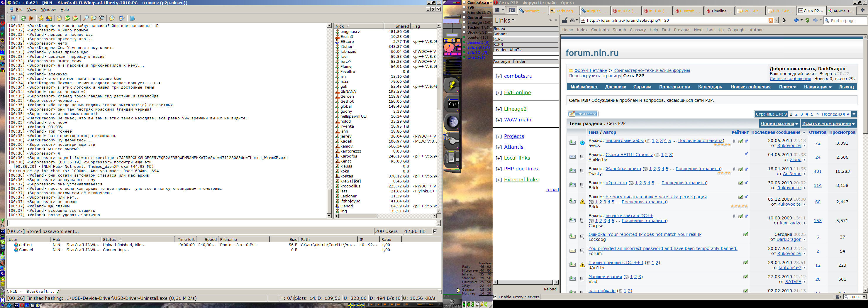Click the Public Hubs icon in DC++ toolbar

[x=13, y=18]
